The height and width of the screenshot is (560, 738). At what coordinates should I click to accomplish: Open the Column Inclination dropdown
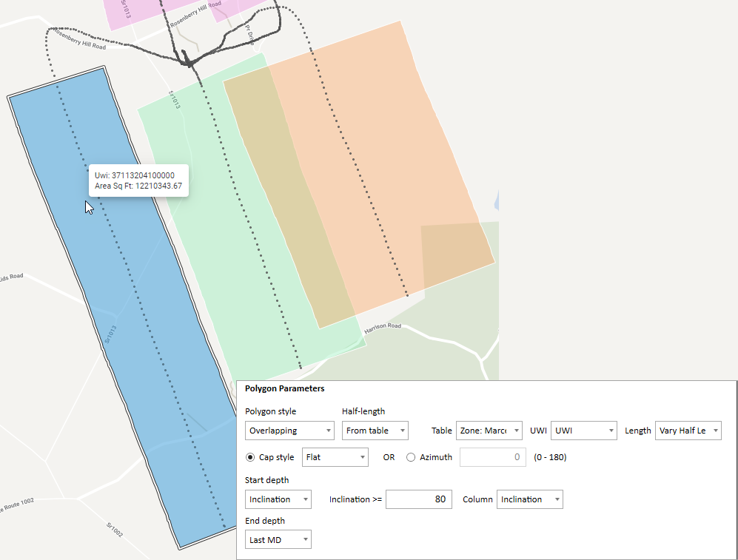click(529, 499)
